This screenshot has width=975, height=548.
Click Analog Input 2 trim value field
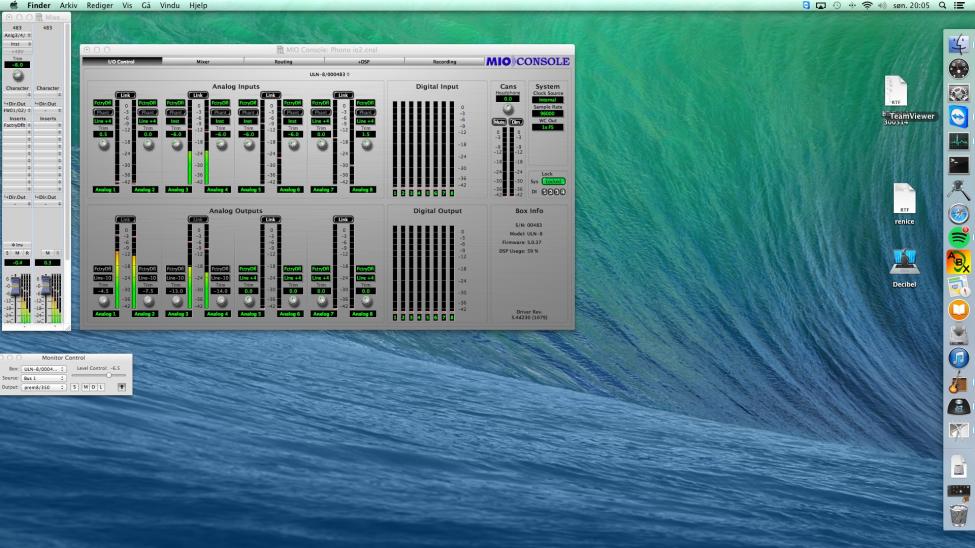[x=147, y=134]
